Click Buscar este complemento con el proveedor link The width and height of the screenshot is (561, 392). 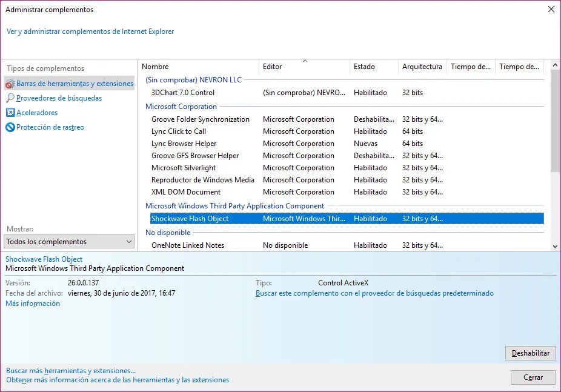point(374,293)
